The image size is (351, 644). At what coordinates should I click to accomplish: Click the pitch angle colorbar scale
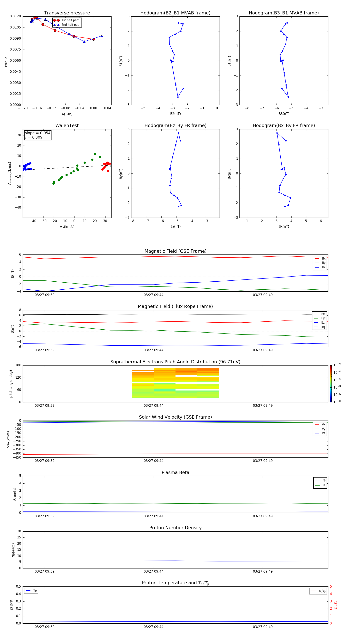(331, 384)
